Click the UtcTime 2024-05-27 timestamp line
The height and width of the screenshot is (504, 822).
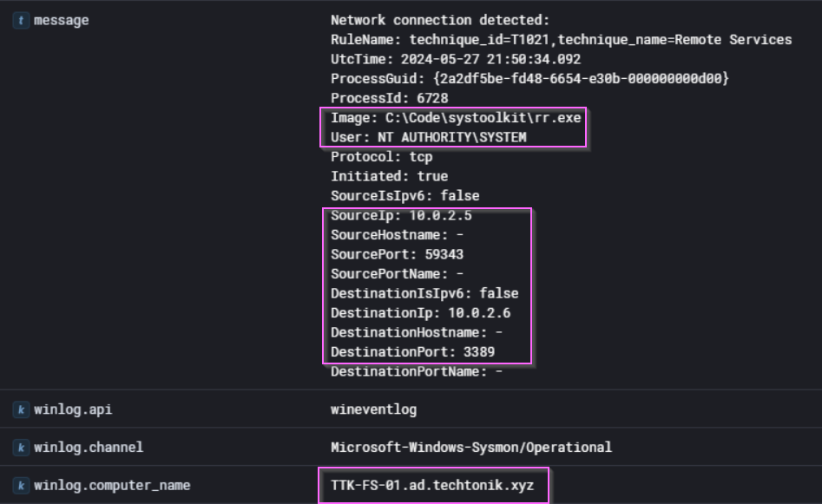tap(456, 59)
